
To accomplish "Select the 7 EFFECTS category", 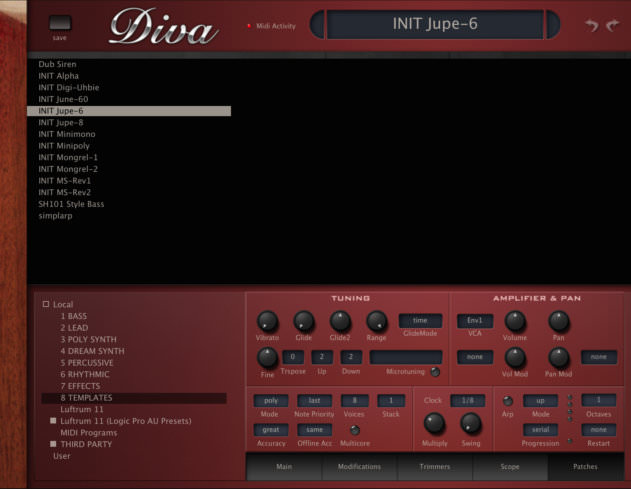I will click(x=80, y=386).
